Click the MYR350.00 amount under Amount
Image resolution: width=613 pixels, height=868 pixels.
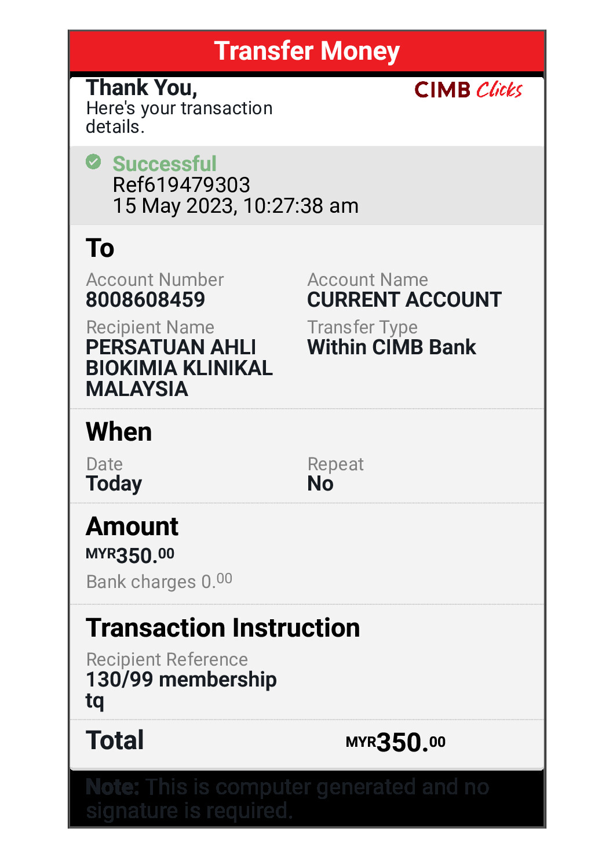[130, 555]
